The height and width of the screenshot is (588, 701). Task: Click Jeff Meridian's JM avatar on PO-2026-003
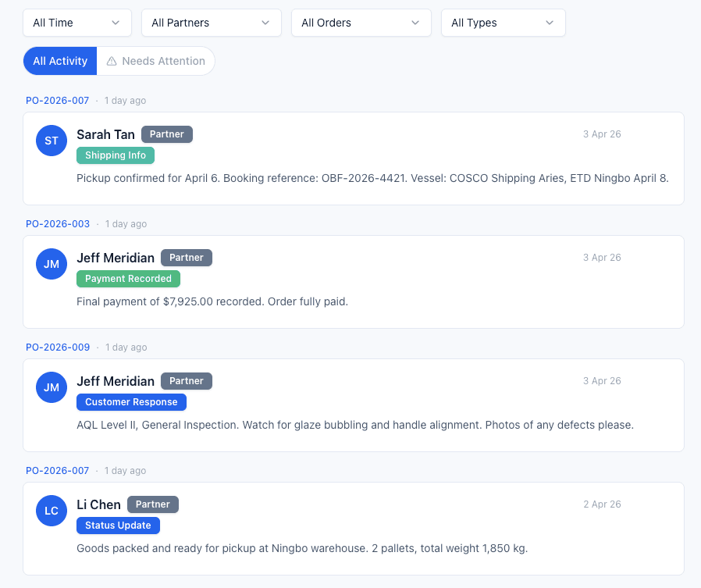click(x=51, y=264)
